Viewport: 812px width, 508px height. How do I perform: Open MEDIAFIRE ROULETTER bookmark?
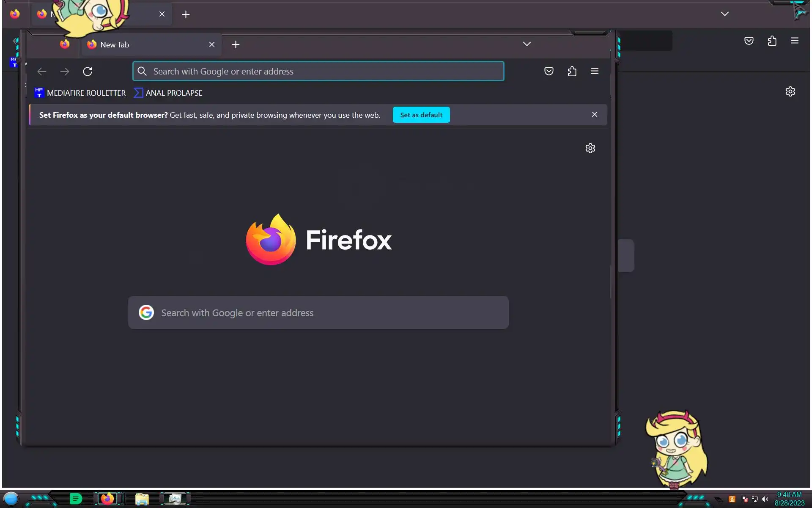tap(80, 93)
